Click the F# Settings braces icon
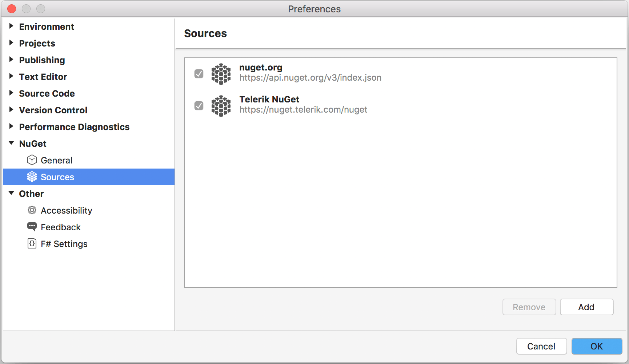Image resolution: width=629 pixels, height=364 pixels. 32,243
